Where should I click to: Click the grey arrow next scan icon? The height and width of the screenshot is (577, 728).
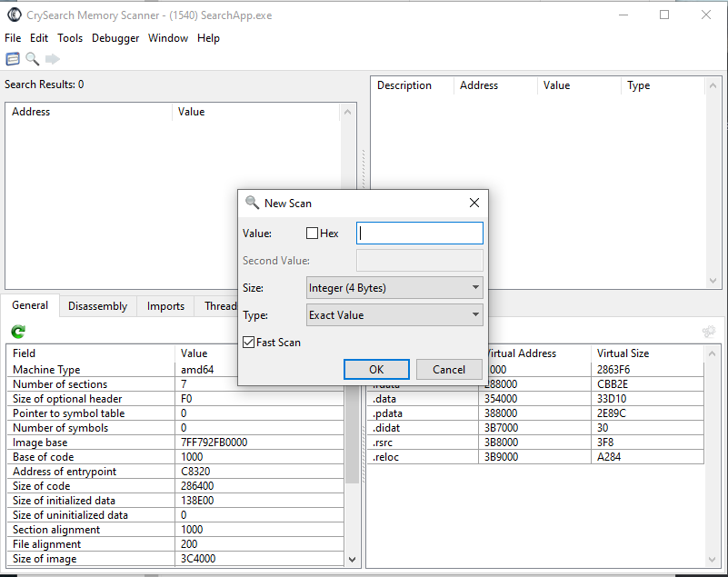53,59
